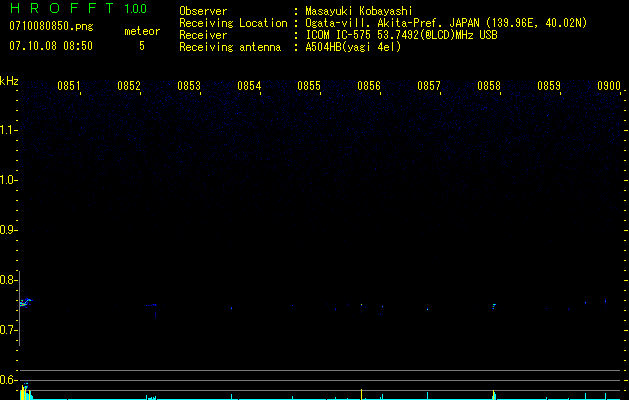This screenshot has height=400, width=629.
Task: Click the date stamp 07.10.08 08:50
Action: coord(51,46)
